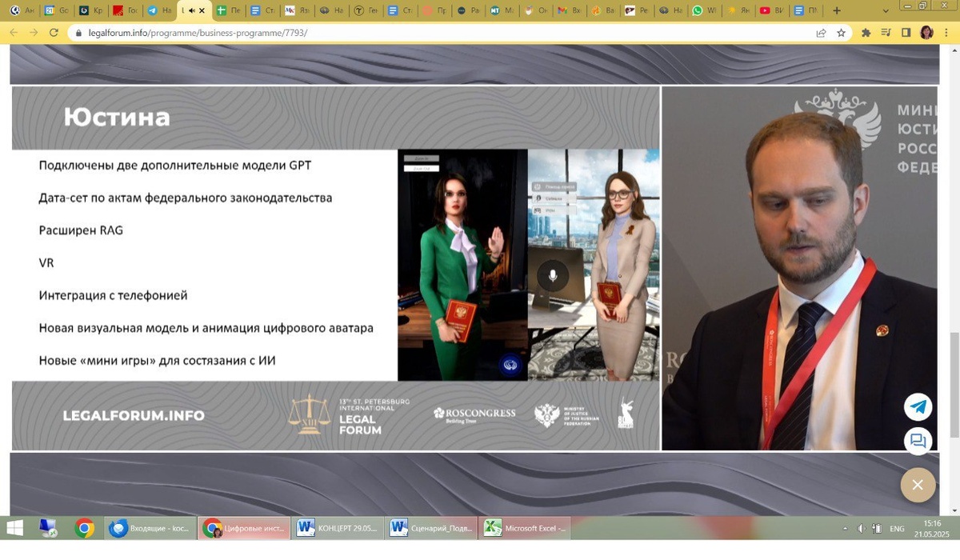The height and width of the screenshot is (560, 960).
Task: Switch to Word document 'КОНЦЕРТ 29.05'
Action: tap(338, 528)
